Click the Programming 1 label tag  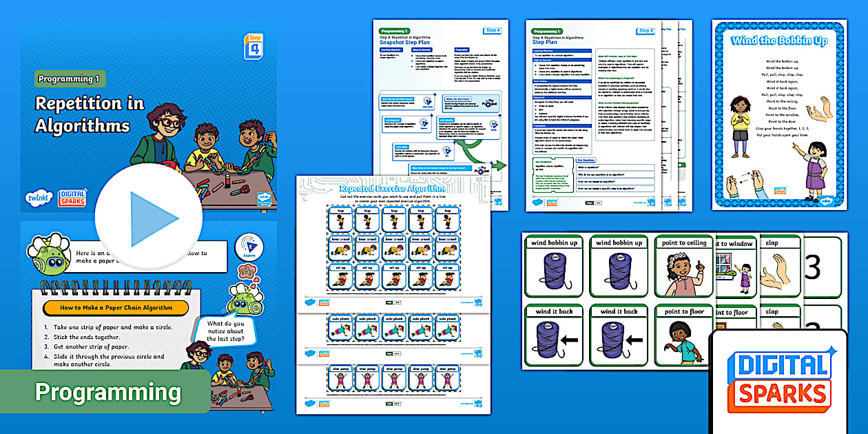[x=70, y=79]
